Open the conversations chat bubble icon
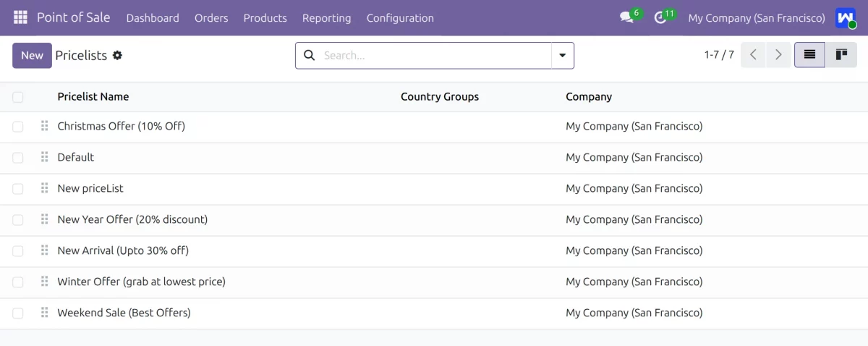The image size is (868, 346). point(626,17)
